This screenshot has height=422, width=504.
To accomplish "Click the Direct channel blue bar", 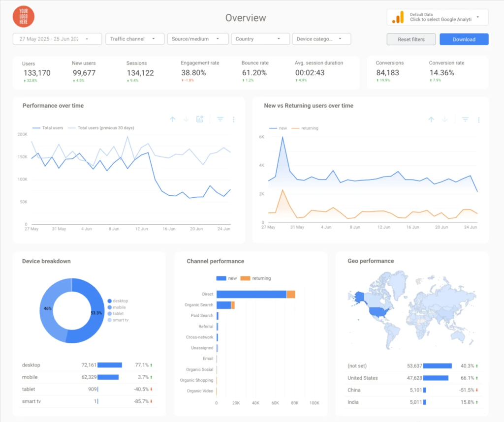I will [252, 294].
